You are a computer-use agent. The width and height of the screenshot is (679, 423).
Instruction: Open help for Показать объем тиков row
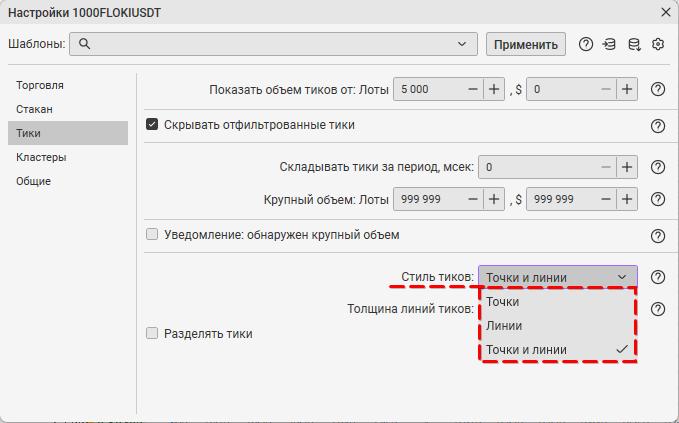[658, 89]
